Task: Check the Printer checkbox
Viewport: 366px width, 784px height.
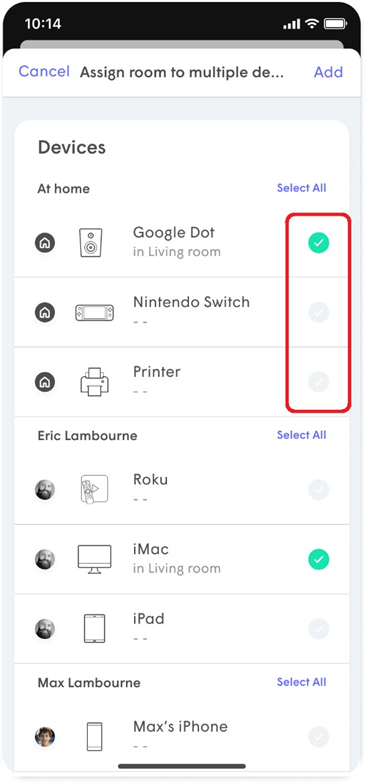Action: point(318,382)
